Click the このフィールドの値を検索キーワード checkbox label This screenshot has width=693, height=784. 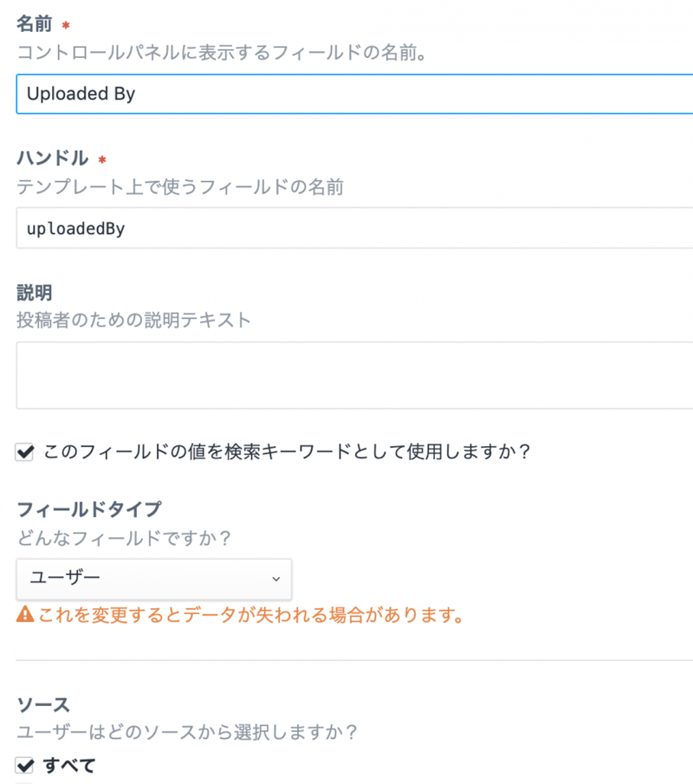coord(286,452)
